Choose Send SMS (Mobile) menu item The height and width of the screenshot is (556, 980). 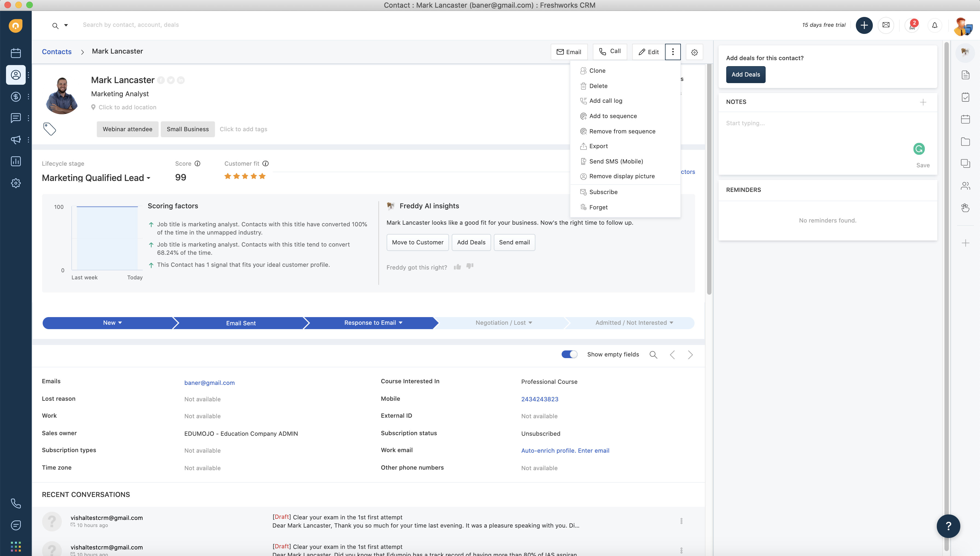pos(625,162)
